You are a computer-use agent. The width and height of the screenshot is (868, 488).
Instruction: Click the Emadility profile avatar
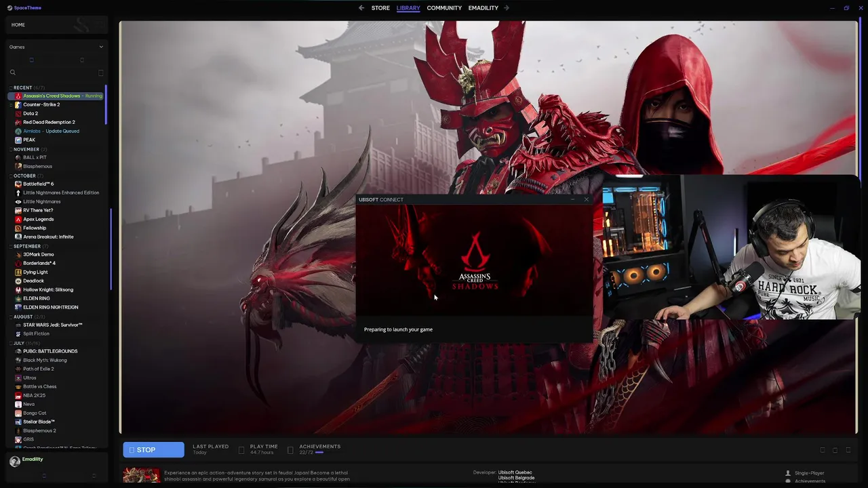[x=15, y=462]
